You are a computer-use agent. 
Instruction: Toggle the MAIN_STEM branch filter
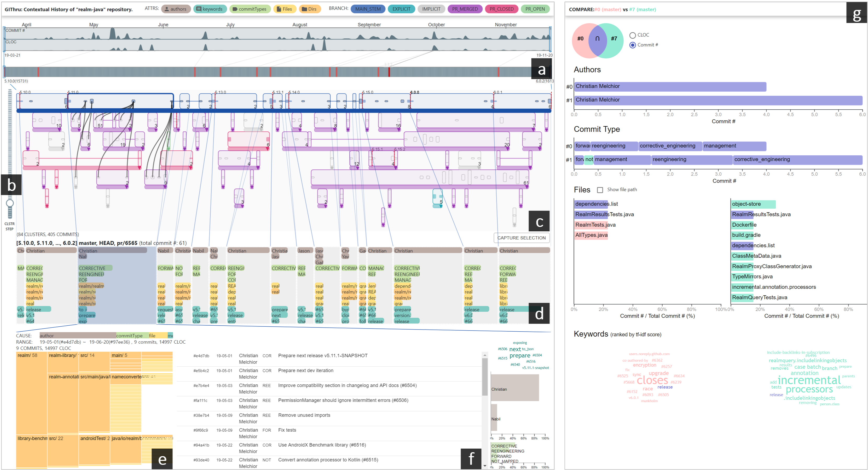pyautogui.click(x=368, y=9)
